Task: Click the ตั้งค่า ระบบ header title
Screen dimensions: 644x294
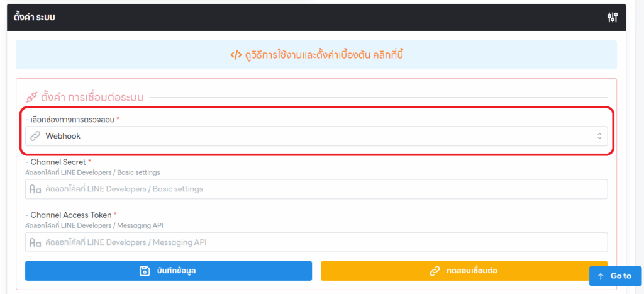Action: point(35,17)
